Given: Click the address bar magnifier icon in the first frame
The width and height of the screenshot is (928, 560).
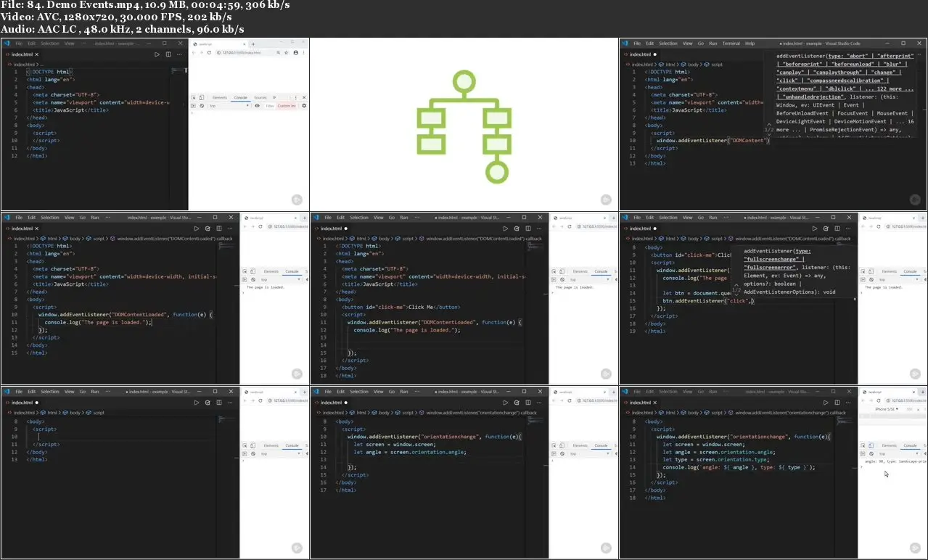Looking at the screenshot, I should (279, 53).
